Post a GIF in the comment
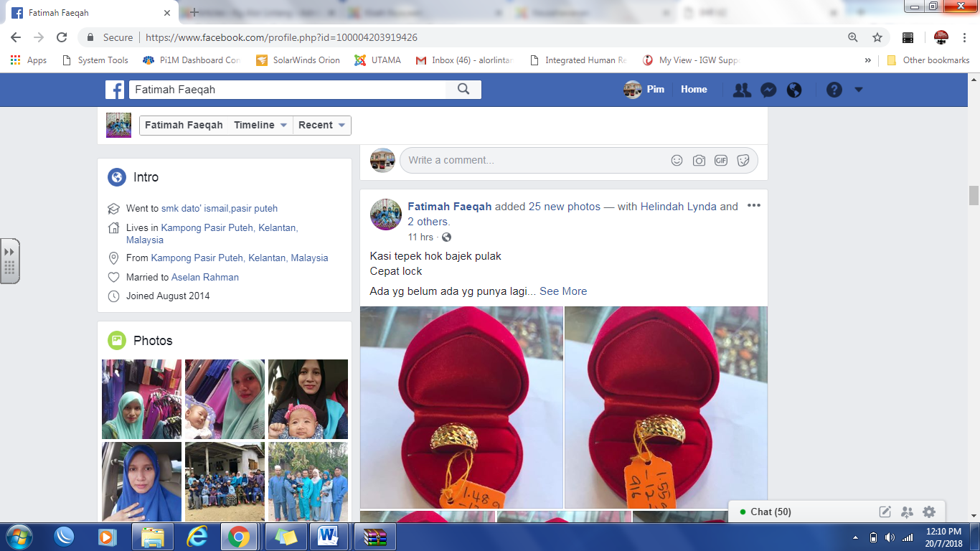The image size is (980, 551). (721, 161)
